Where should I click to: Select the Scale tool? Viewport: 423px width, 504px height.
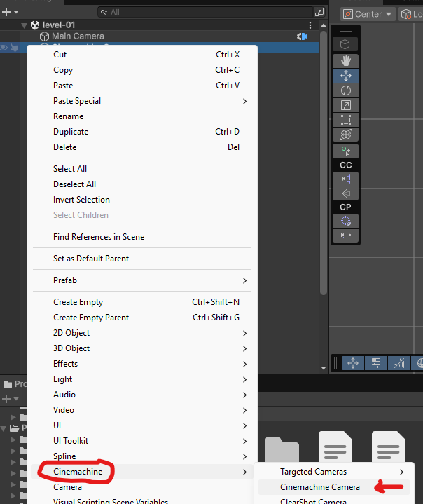click(345, 105)
